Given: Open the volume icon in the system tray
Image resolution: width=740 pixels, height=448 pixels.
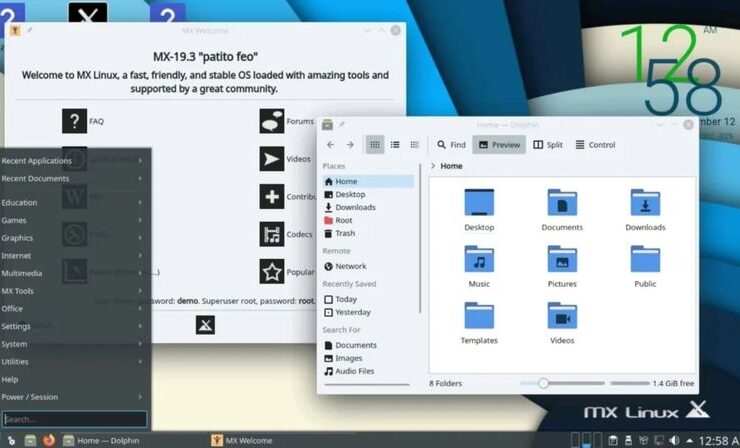Looking at the screenshot, I should click(674, 440).
